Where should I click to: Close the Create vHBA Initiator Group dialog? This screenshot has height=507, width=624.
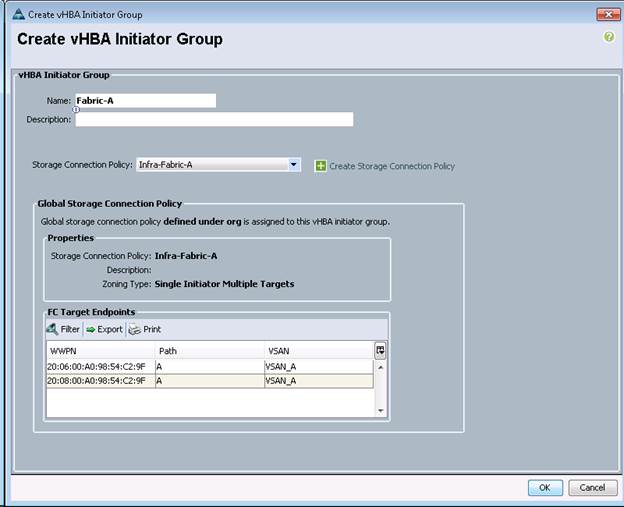click(608, 14)
